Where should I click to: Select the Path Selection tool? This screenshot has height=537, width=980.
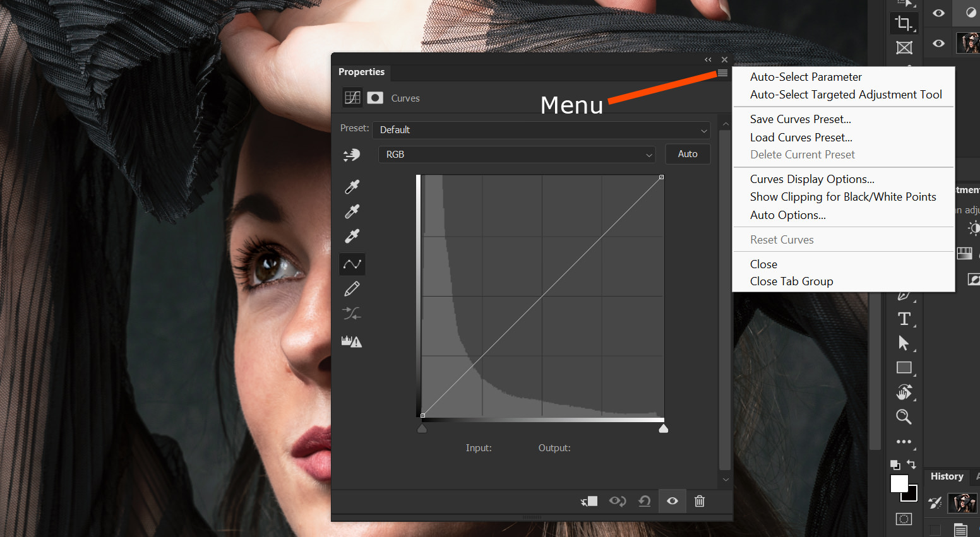[904, 343]
